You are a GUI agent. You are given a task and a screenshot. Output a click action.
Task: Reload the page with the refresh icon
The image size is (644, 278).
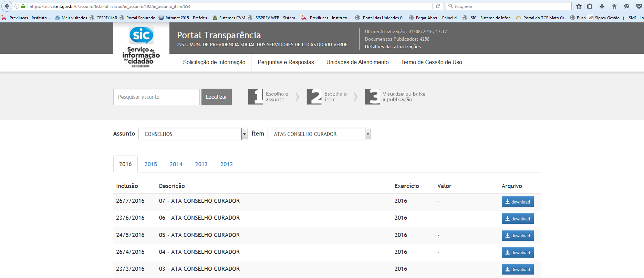[x=438, y=6]
